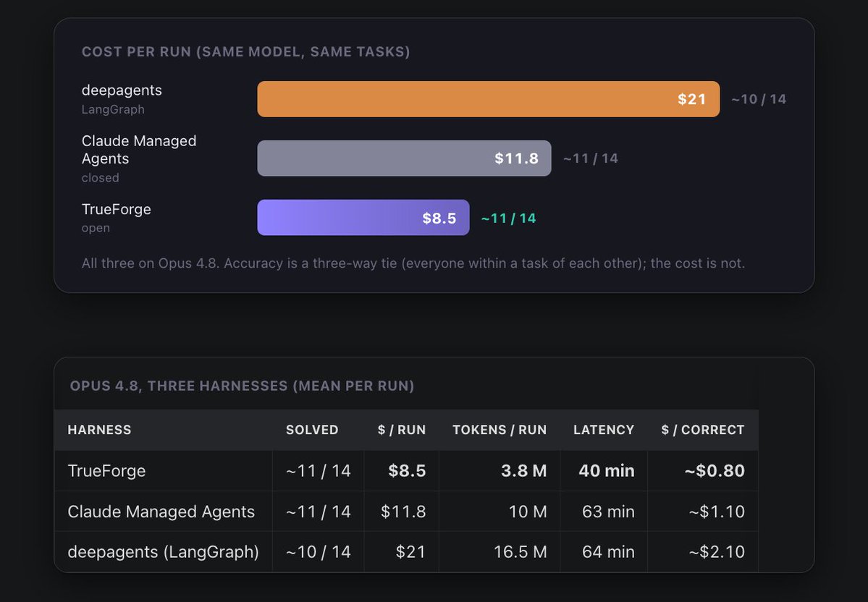Click the 'closed' subtitle text

click(100, 177)
